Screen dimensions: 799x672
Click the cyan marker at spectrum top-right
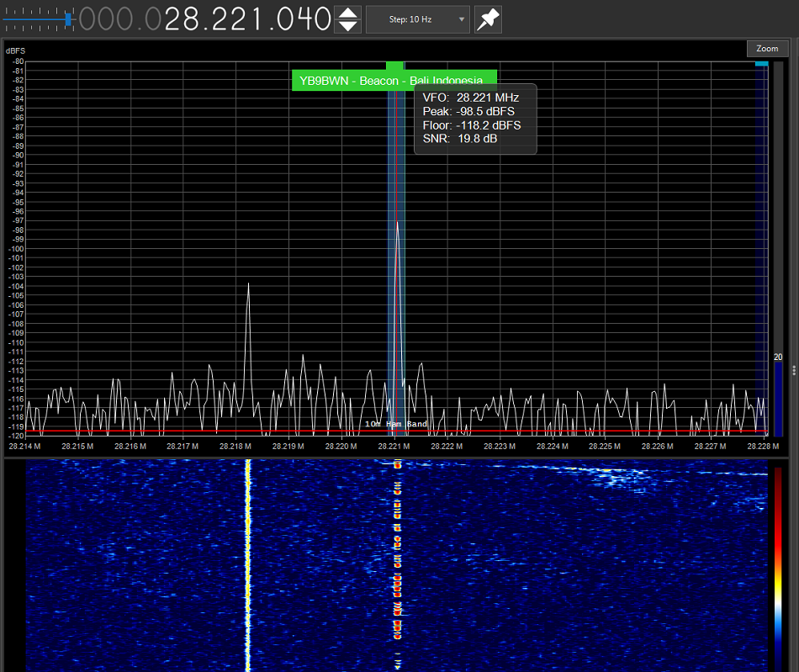[761, 64]
